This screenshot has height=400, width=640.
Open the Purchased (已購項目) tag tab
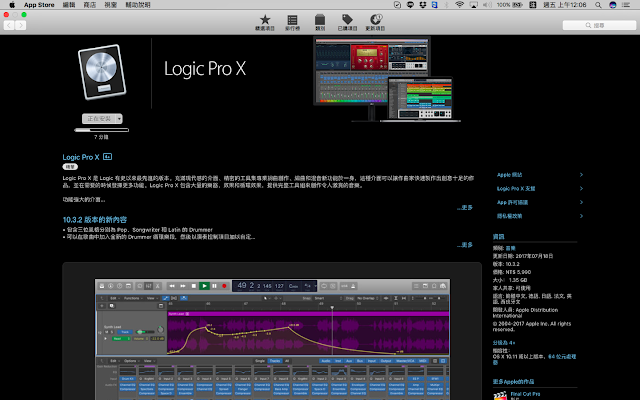pos(347,22)
